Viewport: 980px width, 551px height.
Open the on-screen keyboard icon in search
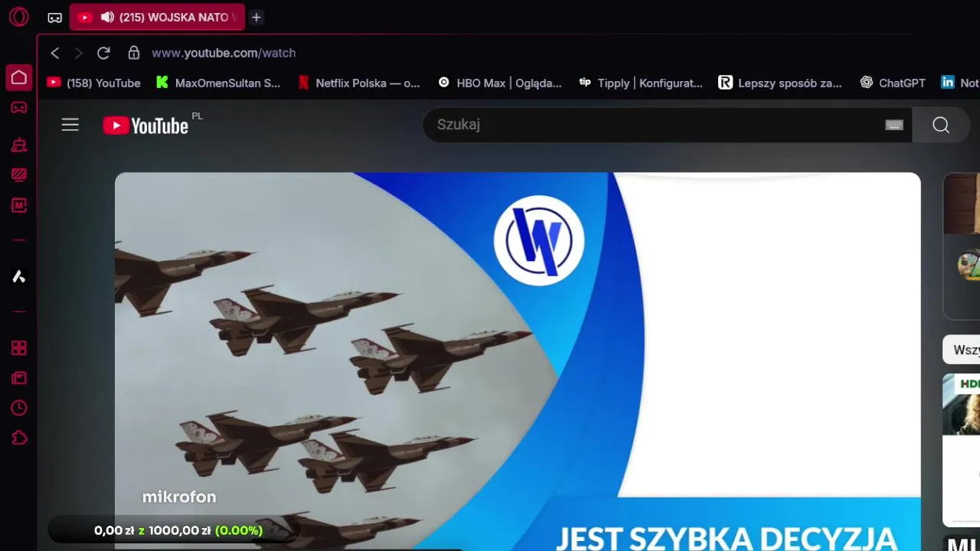(x=894, y=125)
